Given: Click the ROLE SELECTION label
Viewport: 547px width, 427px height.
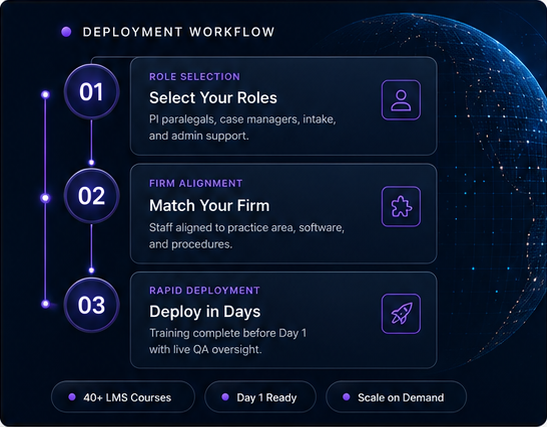Looking at the screenshot, I should coord(195,77).
